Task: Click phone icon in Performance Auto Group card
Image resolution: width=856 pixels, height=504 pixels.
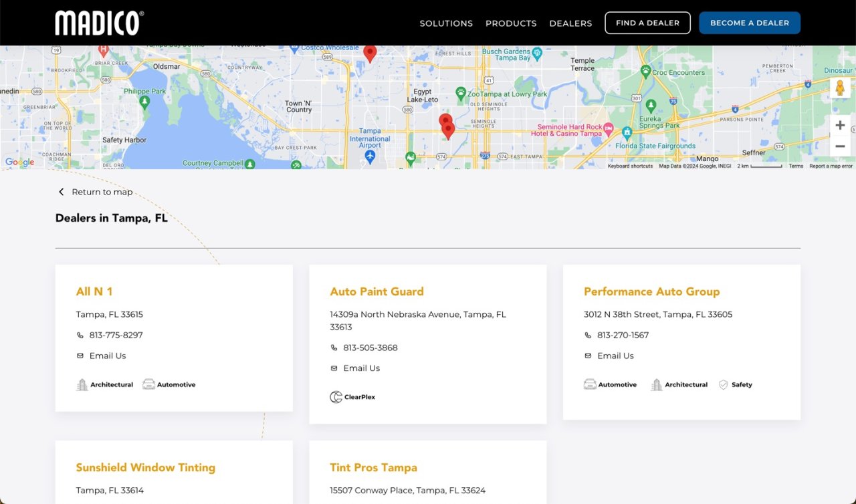Action: 588,336
